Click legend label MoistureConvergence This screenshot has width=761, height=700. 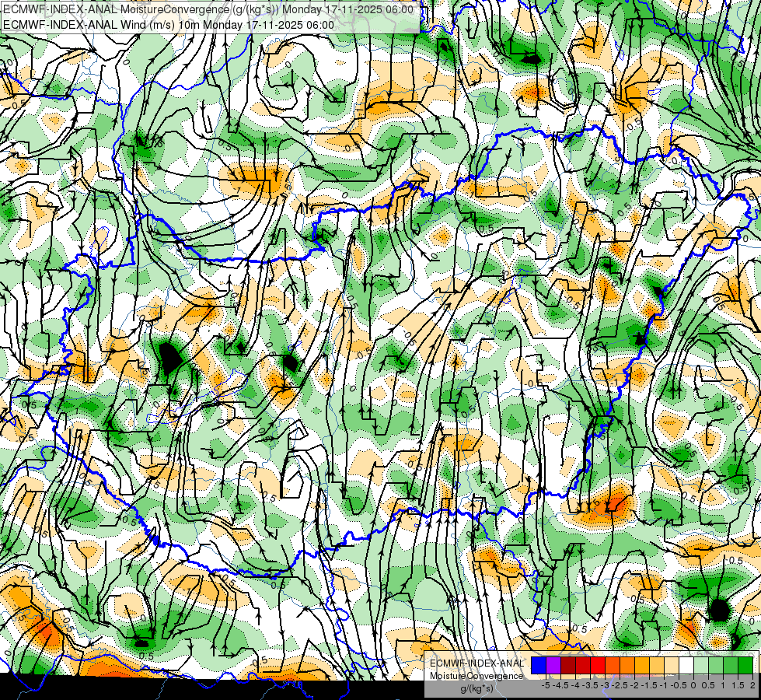click(476, 676)
